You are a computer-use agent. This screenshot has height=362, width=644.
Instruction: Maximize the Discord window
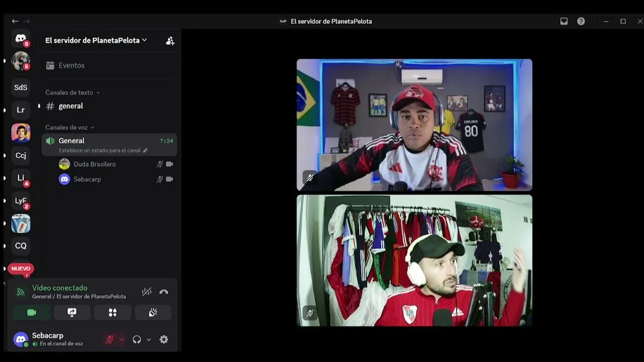(x=623, y=21)
